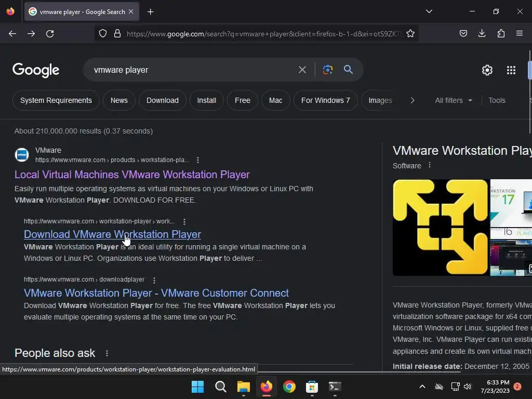Click the address bar URL

(263, 34)
